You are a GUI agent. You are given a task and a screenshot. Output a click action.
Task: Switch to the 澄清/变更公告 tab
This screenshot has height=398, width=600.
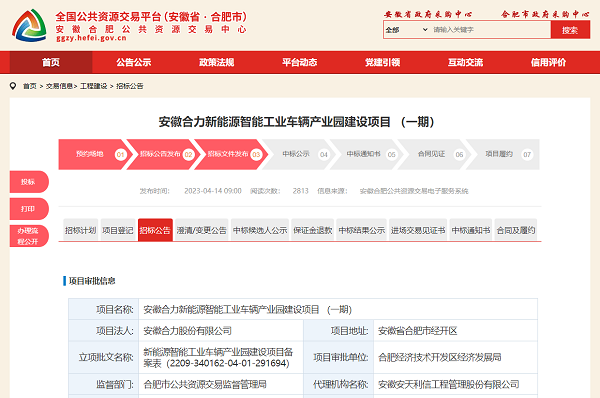[x=202, y=230]
